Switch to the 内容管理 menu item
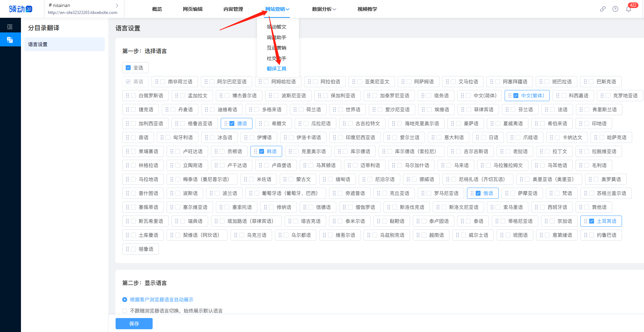 coord(233,9)
